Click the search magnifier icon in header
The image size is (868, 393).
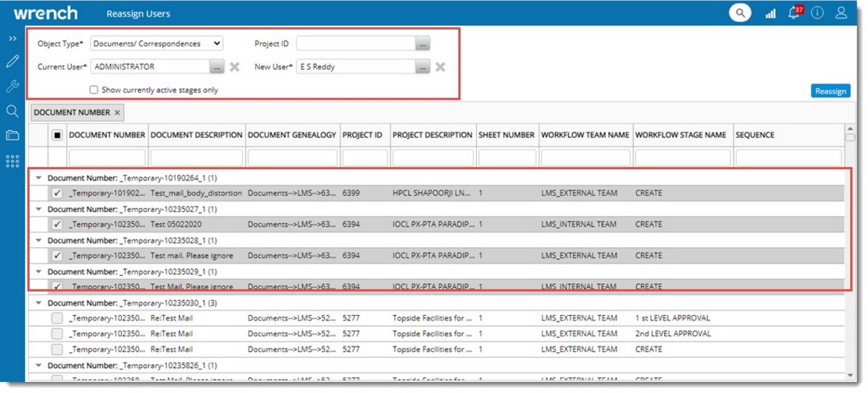739,13
